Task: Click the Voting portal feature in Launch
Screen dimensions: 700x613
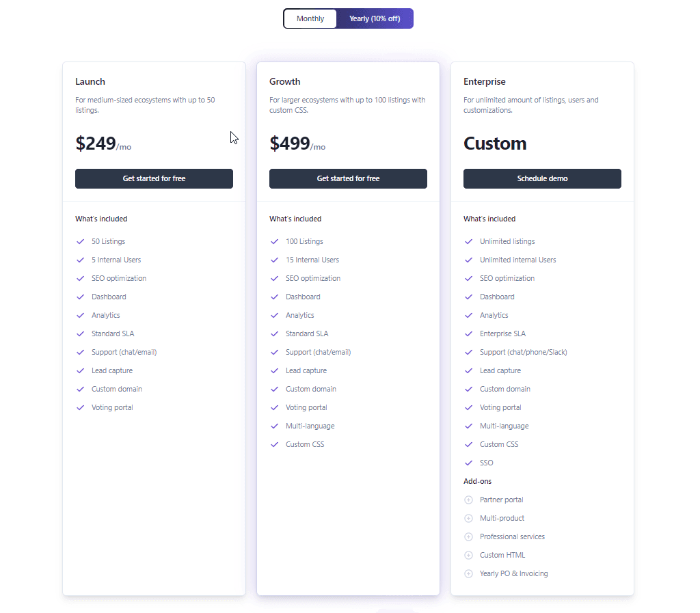Action: pyautogui.click(x=112, y=407)
